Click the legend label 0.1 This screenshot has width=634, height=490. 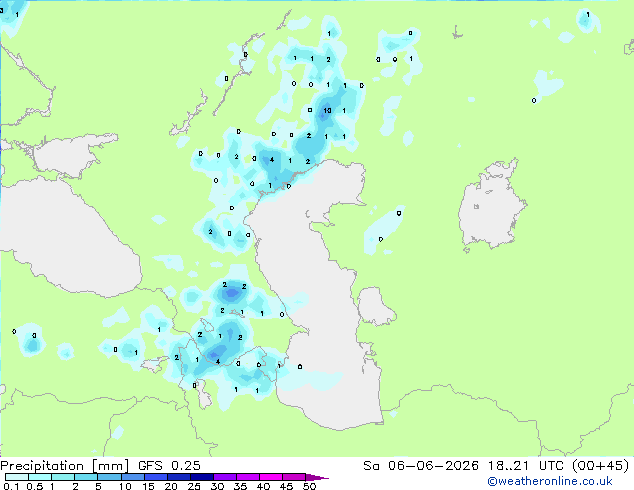(11, 486)
